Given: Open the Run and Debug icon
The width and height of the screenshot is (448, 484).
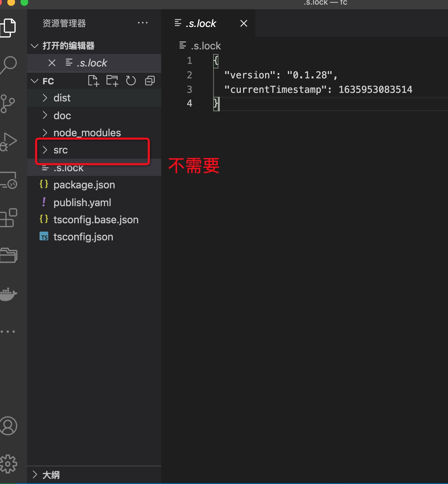Looking at the screenshot, I should pyautogui.click(x=9, y=142).
